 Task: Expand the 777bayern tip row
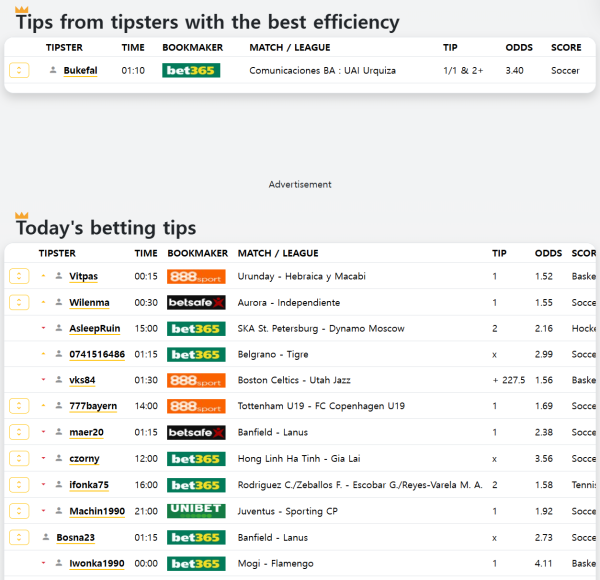tap(19, 406)
